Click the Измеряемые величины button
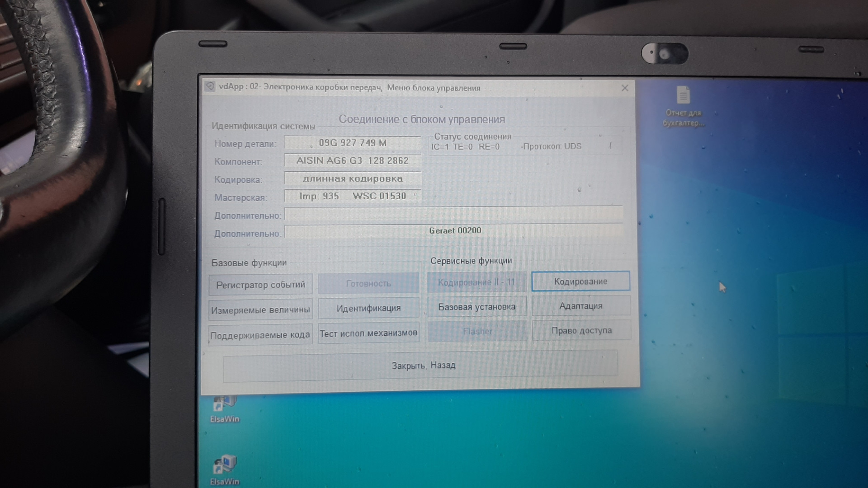The image size is (868, 488). coord(260,310)
